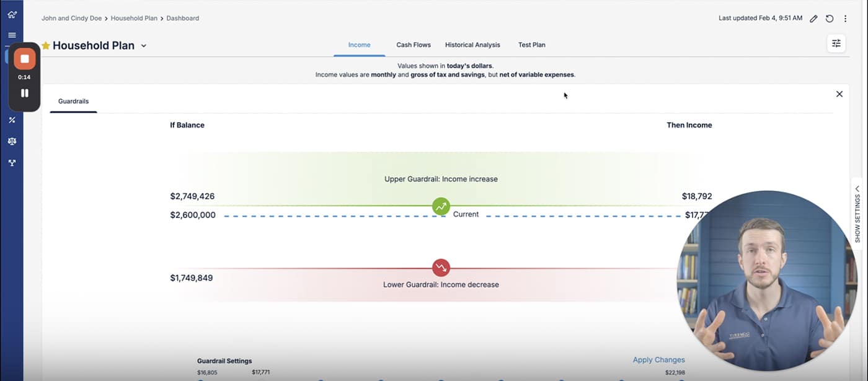The image size is (868, 381).
Task: Switch to the Cash Flows tab
Action: [x=414, y=45]
